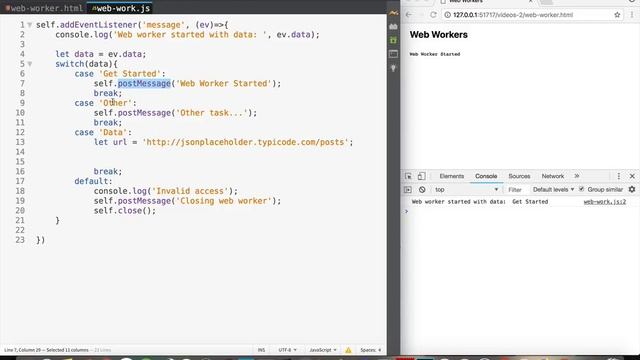This screenshot has width=640, height=360.
Task: Activate the DevTools inspect element picker
Action: tap(408, 176)
